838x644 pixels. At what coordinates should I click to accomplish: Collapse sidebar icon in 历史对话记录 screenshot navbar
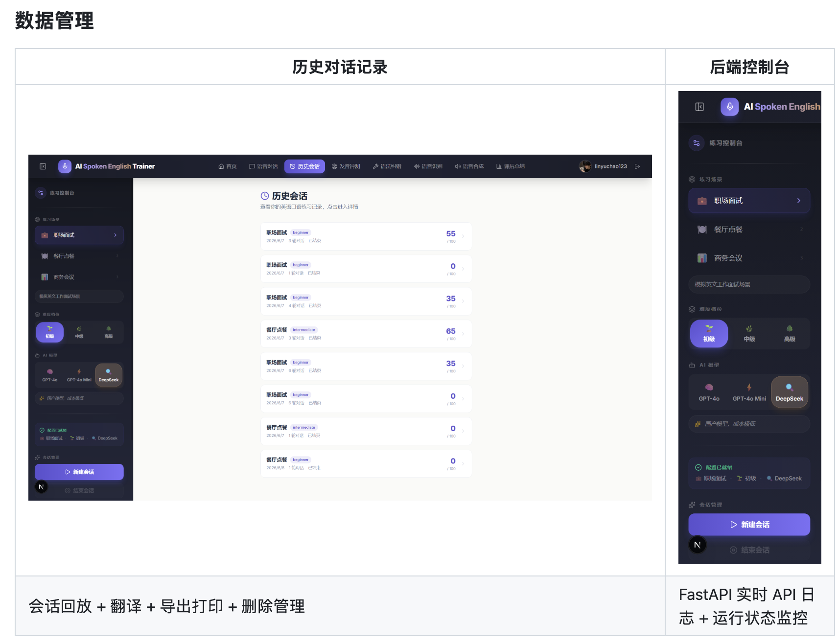tap(43, 166)
